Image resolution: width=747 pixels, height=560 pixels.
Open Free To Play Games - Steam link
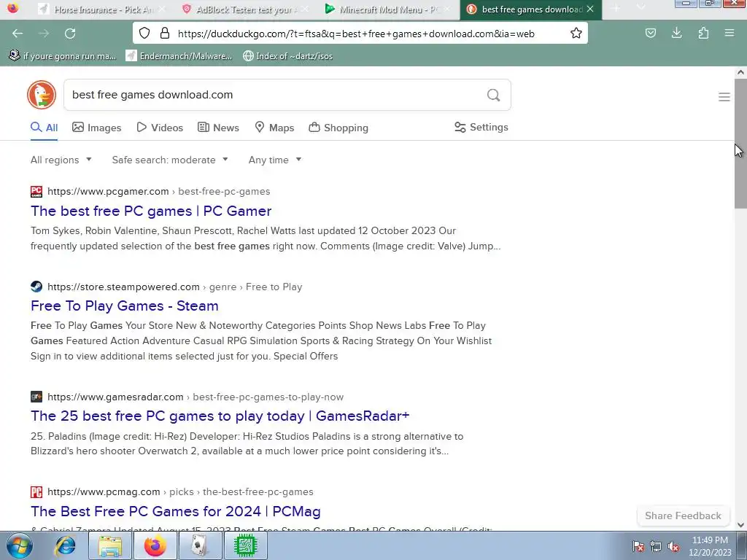click(x=124, y=306)
